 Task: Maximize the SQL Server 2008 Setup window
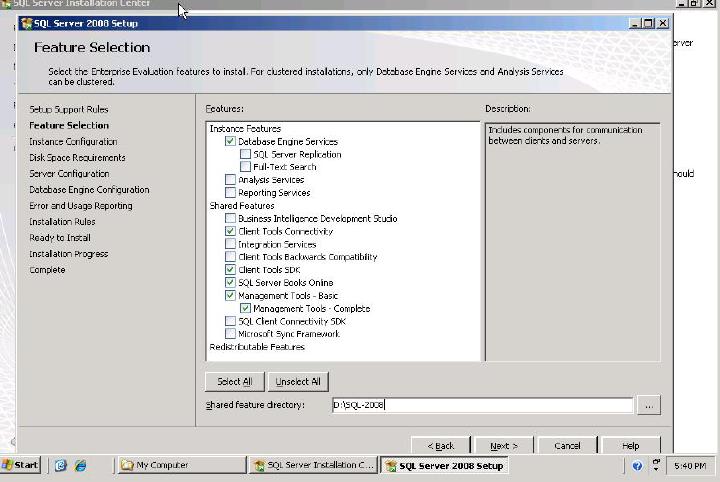tap(648, 23)
